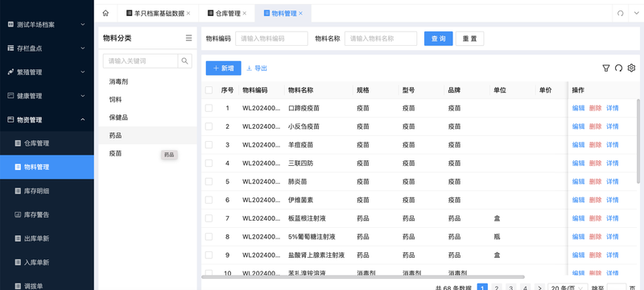Toggle the select-all header checkbox
Image resolution: width=644 pixels, height=290 pixels.
tap(208, 90)
